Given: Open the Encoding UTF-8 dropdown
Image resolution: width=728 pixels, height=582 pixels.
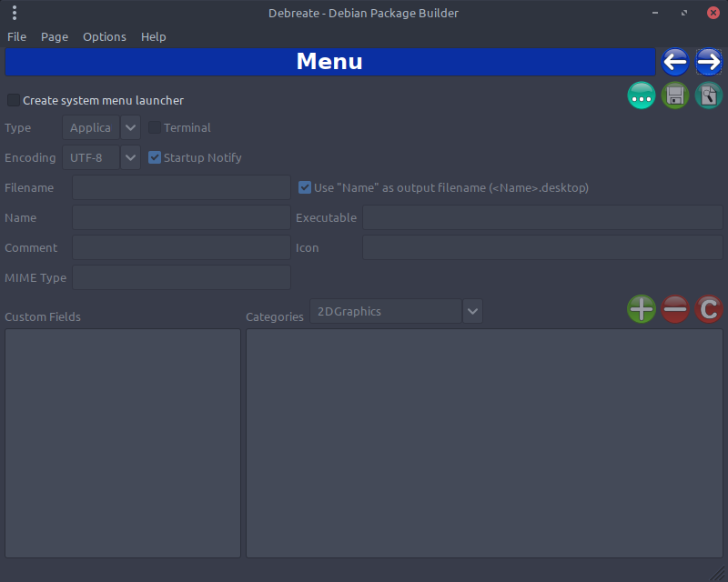Looking at the screenshot, I should pyautogui.click(x=130, y=157).
